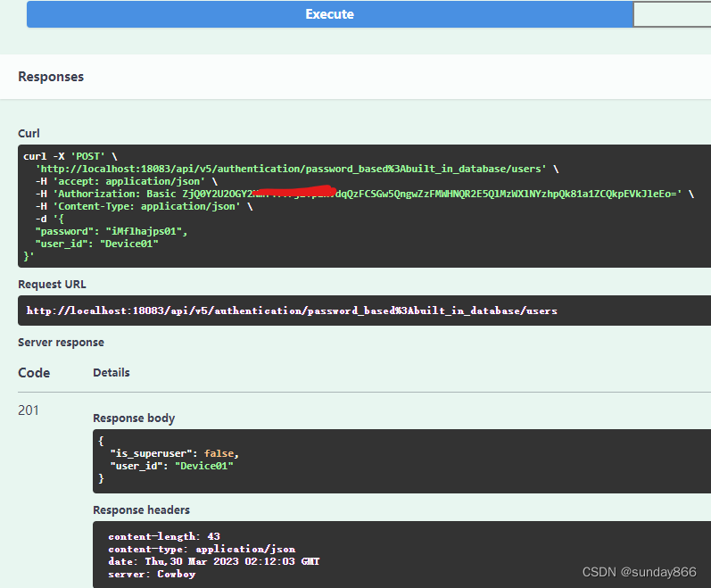This screenshot has width=711, height=588.
Task: Click the "password": "iMflhajps01" line
Action: 112,231
